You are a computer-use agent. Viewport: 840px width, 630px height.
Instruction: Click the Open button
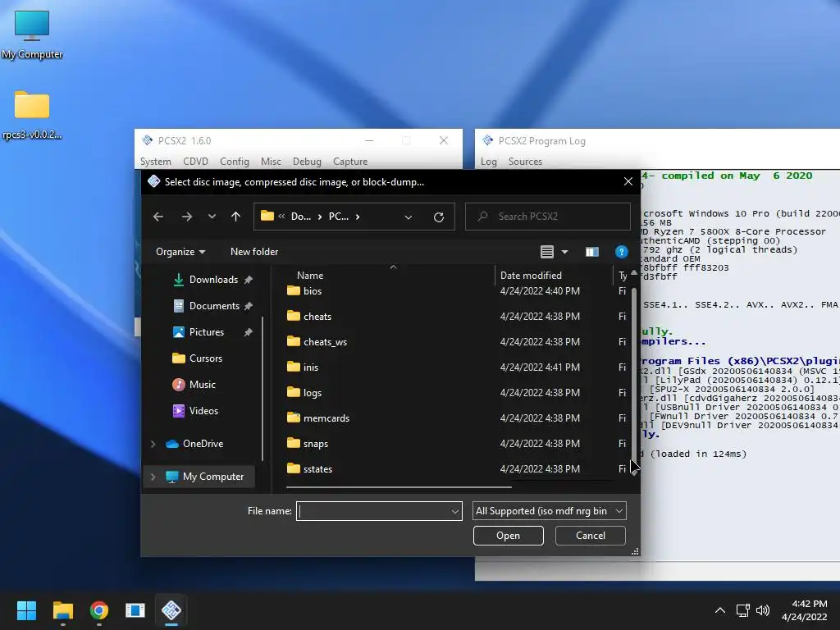(508, 536)
